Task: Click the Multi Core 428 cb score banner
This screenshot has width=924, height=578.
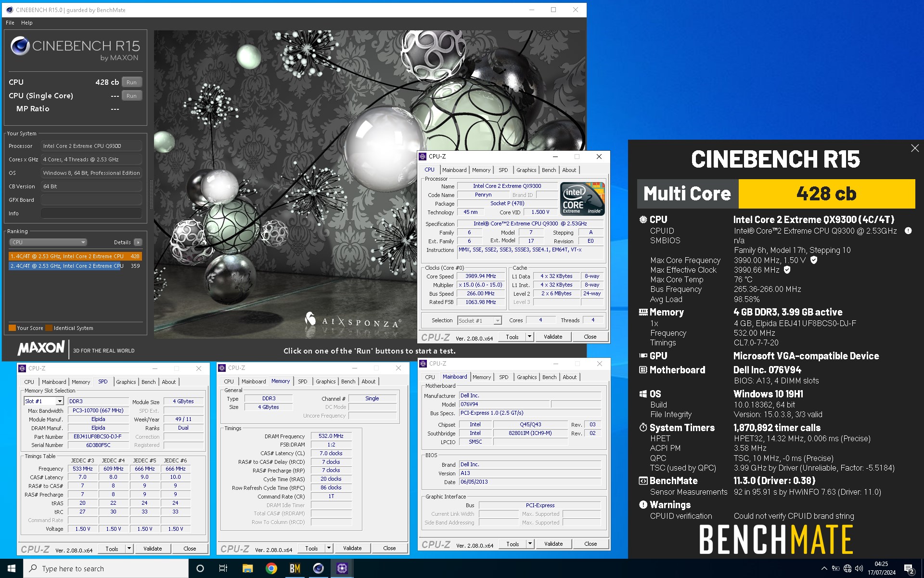Action: [776, 194]
